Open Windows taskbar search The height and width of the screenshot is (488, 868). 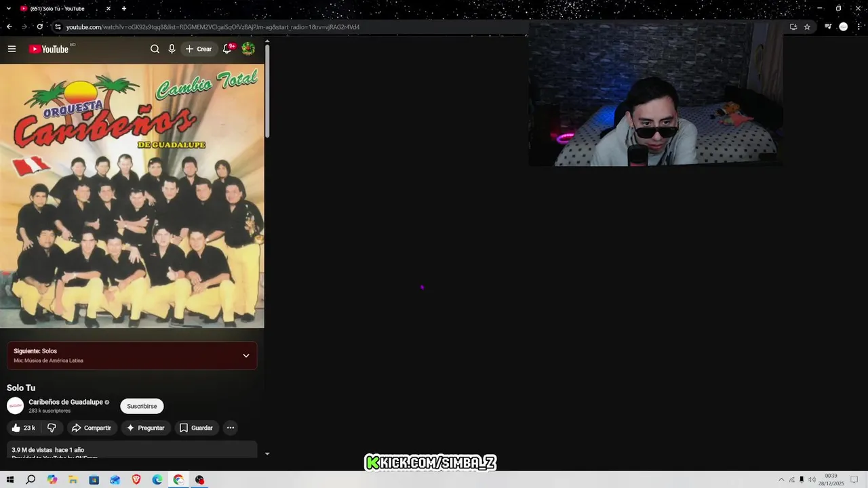pyautogui.click(x=31, y=480)
